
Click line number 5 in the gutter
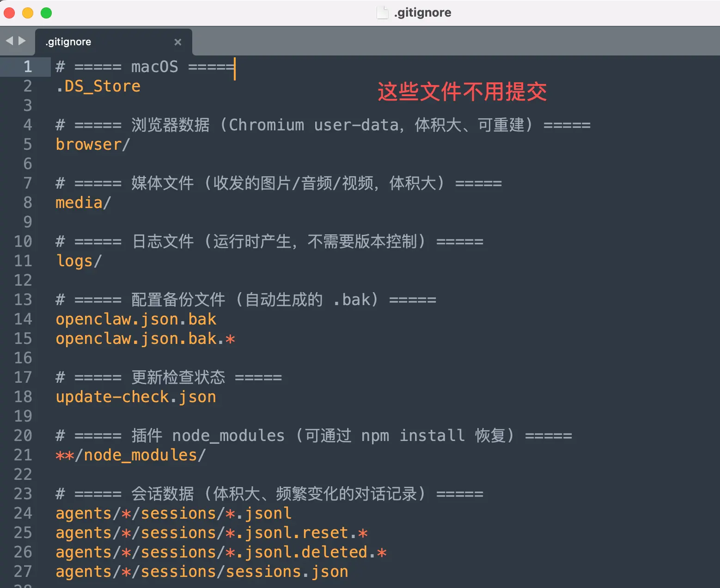(x=28, y=145)
